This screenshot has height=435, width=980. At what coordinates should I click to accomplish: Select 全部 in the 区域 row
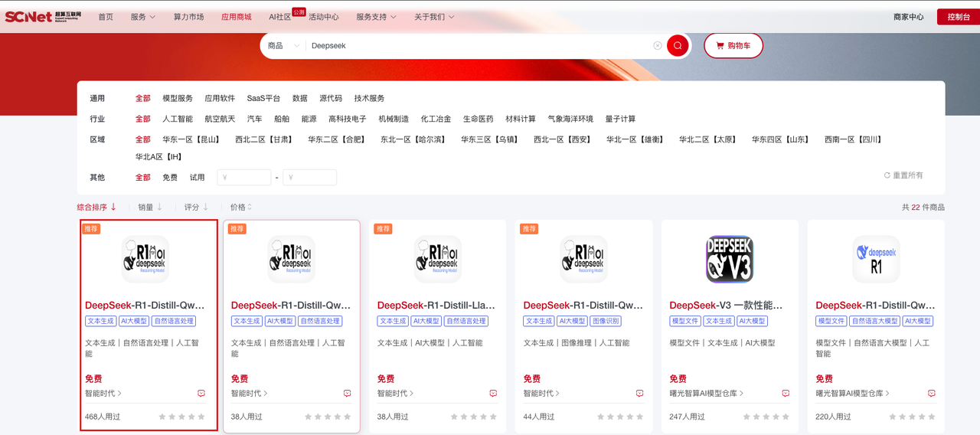click(x=143, y=139)
